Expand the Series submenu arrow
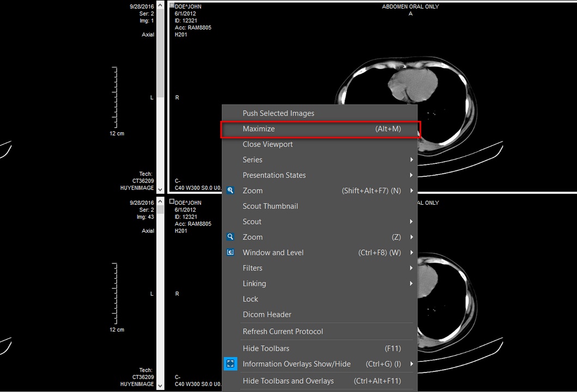Viewport: 577px width, 392px height. pyautogui.click(x=411, y=160)
